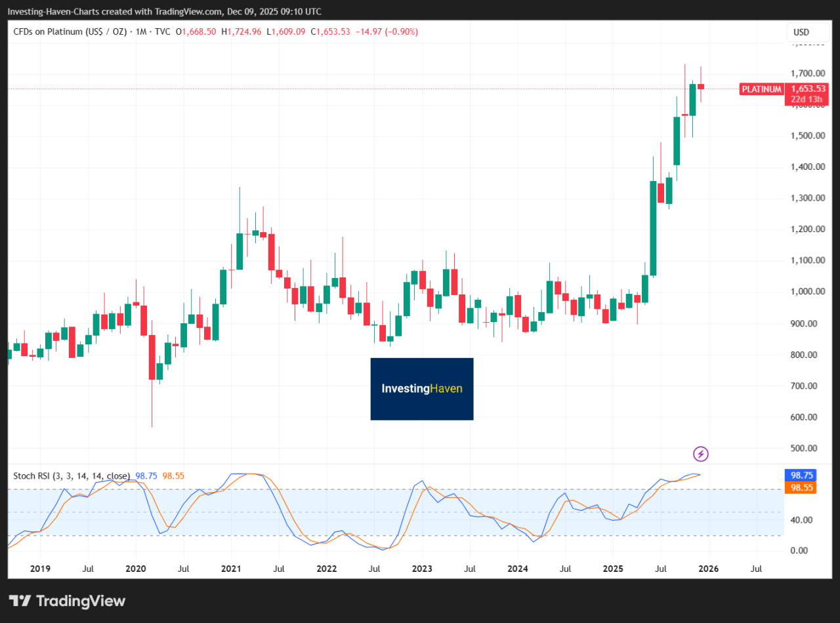The image size is (840, 623).
Task: Click the Stoch RSI indicator legend title
Action: point(72,476)
